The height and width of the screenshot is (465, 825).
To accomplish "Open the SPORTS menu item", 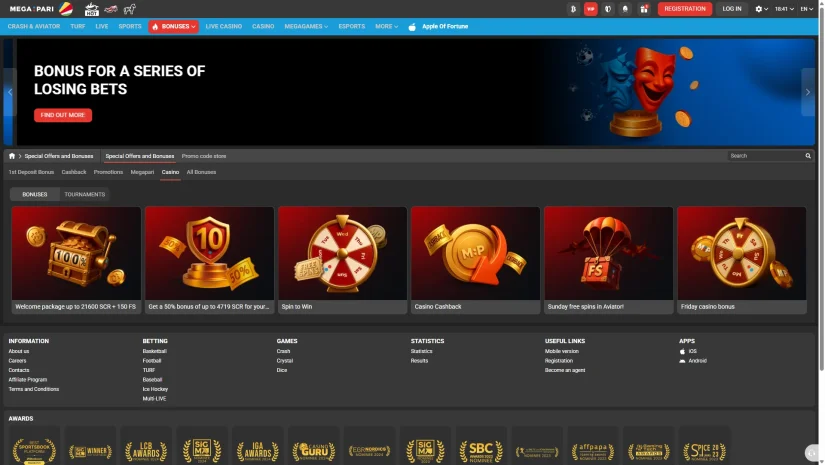I will 130,26.
